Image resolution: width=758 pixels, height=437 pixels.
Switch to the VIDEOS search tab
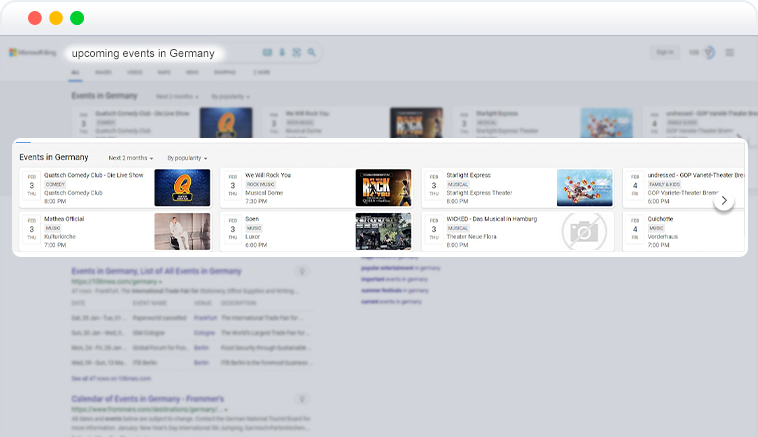[x=134, y=73]
